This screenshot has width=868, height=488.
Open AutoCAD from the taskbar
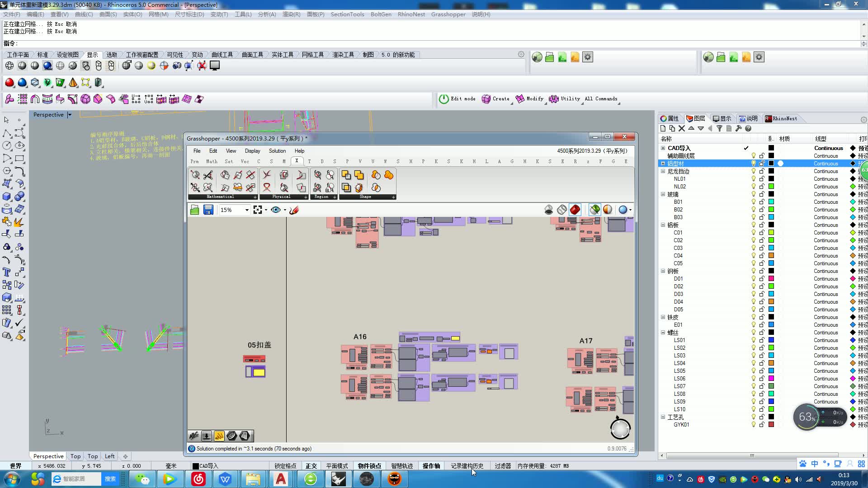coord(281,479)
